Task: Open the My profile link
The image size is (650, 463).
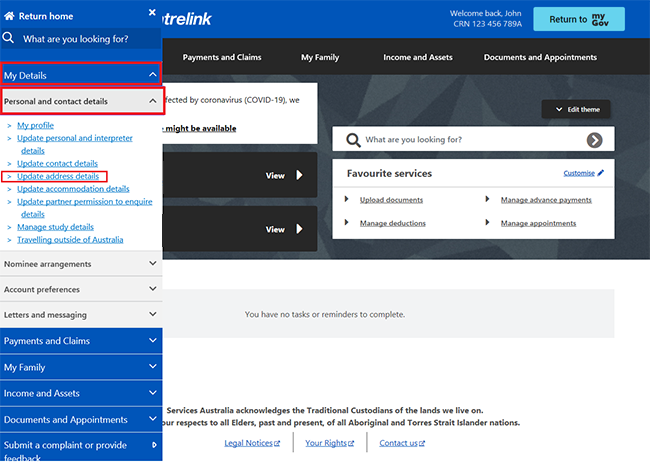Action: [x=35, y=125]
